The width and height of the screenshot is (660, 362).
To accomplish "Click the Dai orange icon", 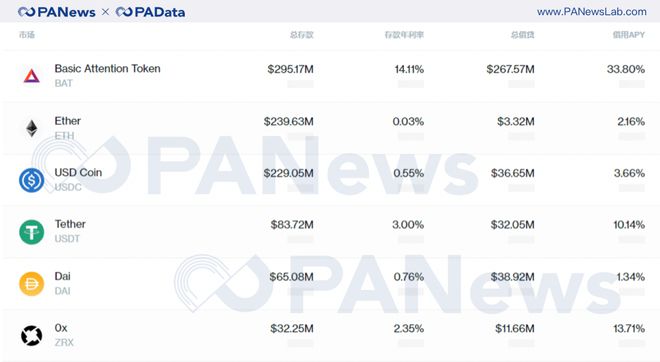I will (x=32, y=284).
